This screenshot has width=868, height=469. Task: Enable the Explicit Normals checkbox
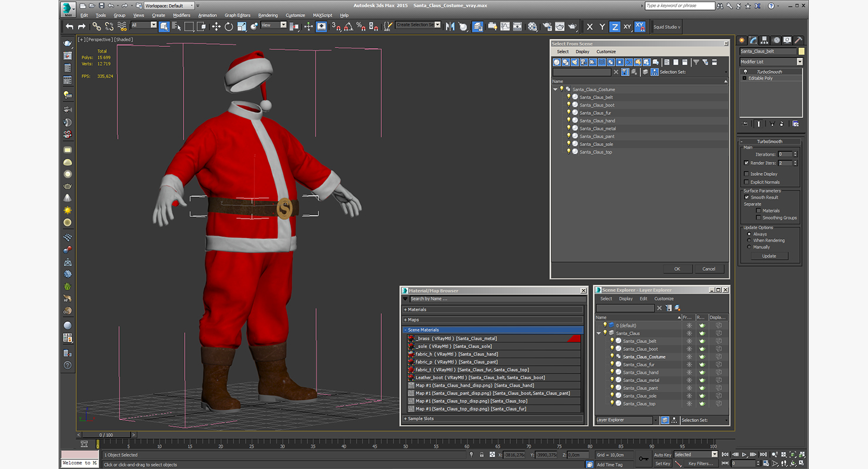pyautogui.click(x=746, y=182)
